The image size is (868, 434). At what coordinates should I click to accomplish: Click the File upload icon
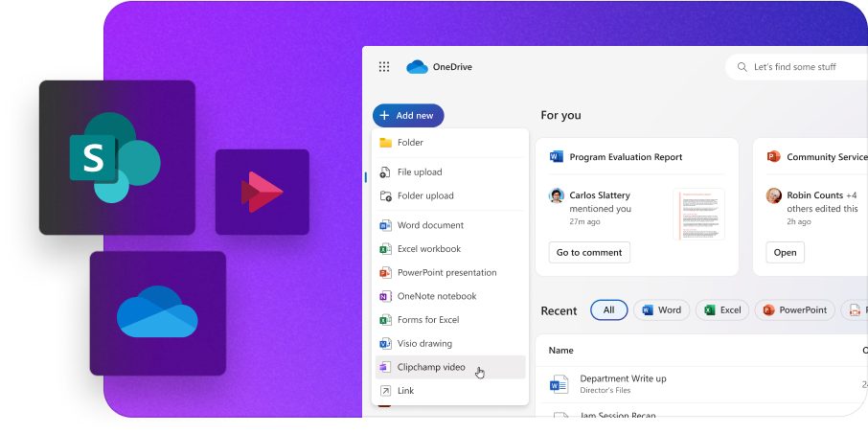pos(386,172)
